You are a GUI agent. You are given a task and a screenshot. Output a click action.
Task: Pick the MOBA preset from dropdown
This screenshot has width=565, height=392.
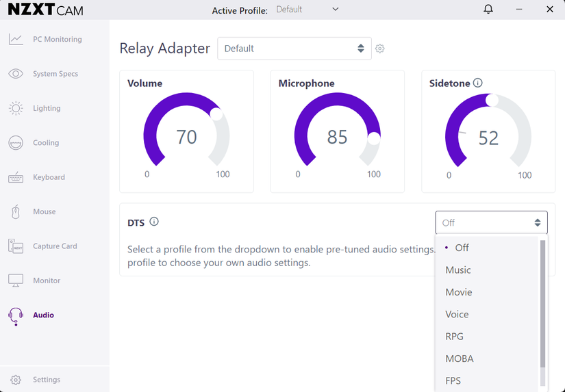pyautogui.click(x=460, y=358)
